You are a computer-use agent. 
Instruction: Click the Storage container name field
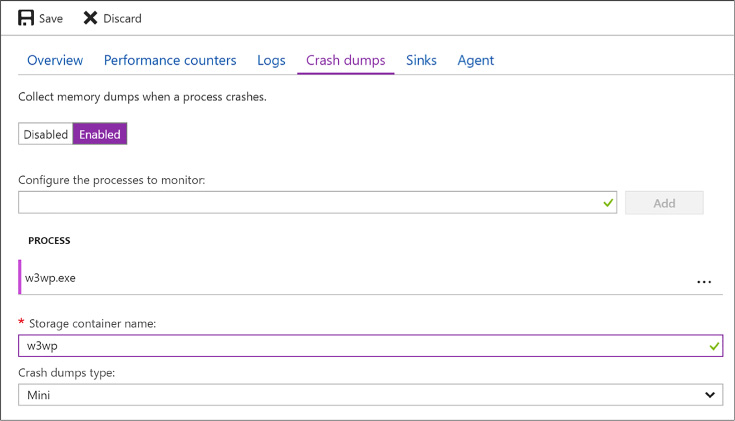point(370,346)
